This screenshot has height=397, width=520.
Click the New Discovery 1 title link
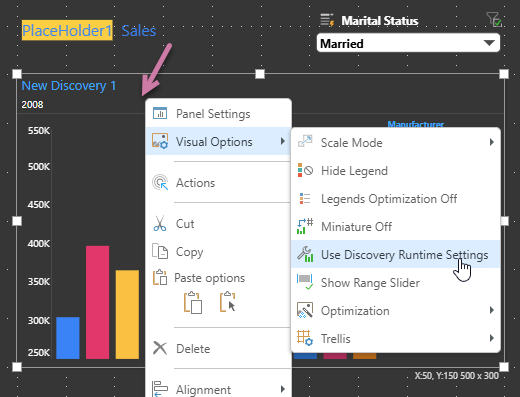coord(69,86)
